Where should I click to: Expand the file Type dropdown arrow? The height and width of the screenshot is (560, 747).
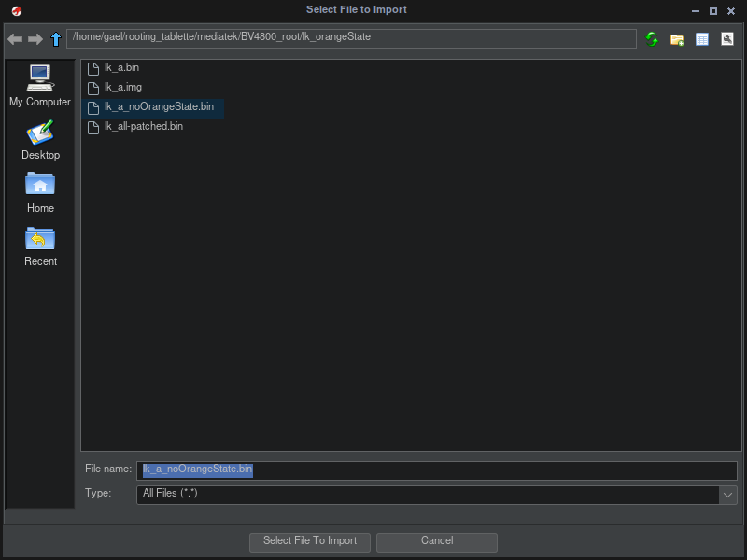pos(727,495)
